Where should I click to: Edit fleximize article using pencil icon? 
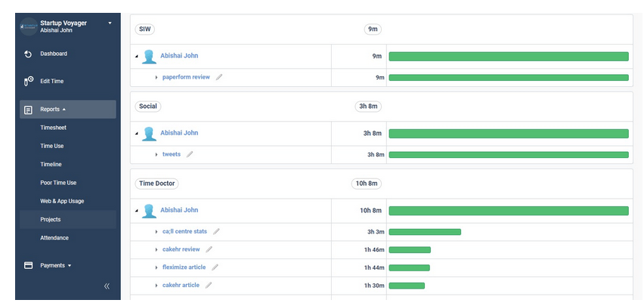pos(215,267)
